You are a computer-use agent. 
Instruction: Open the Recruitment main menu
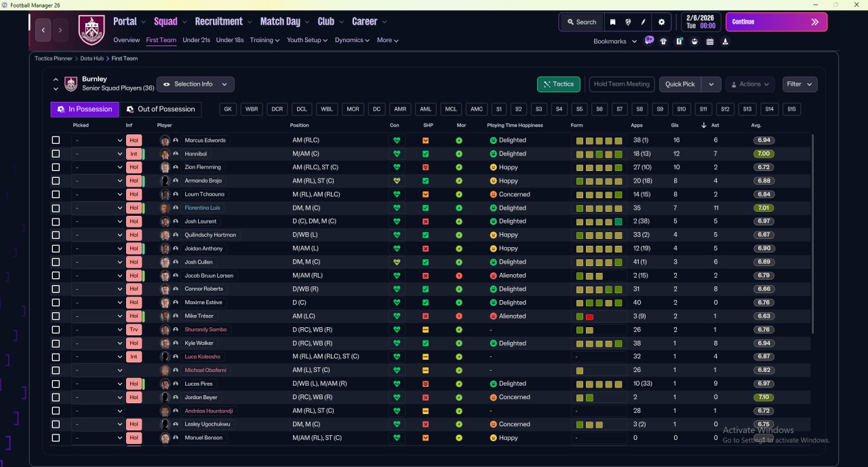[223, 22]
